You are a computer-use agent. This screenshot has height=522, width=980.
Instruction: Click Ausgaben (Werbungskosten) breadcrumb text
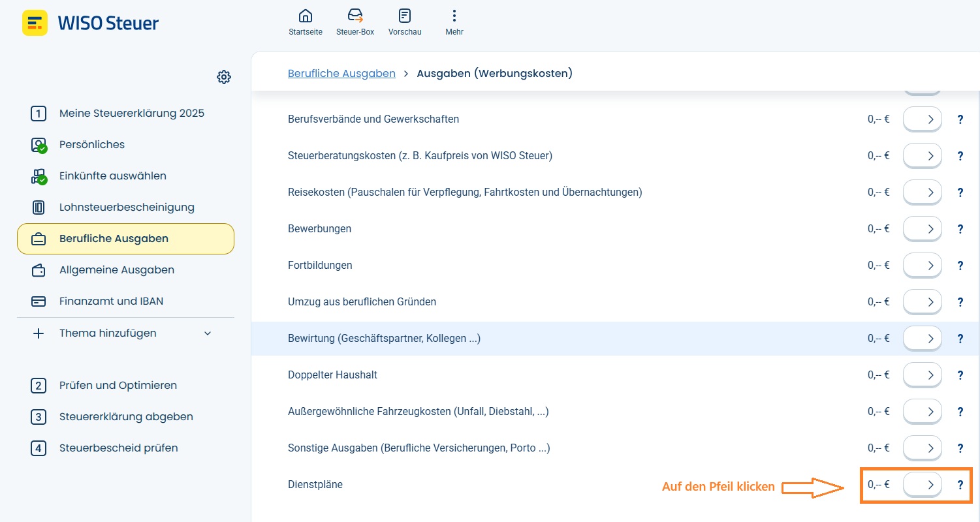coord(494,73)
